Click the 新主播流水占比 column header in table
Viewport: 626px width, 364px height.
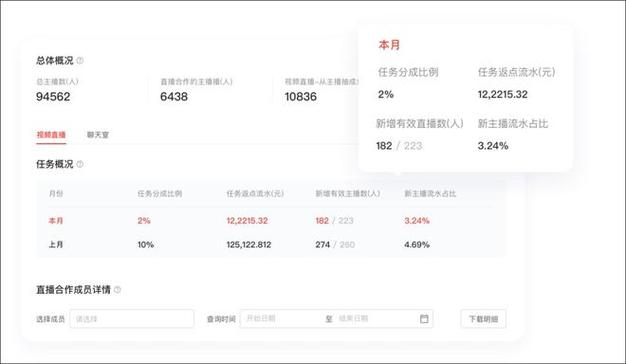pyautogui.click(x=430, y=194)
